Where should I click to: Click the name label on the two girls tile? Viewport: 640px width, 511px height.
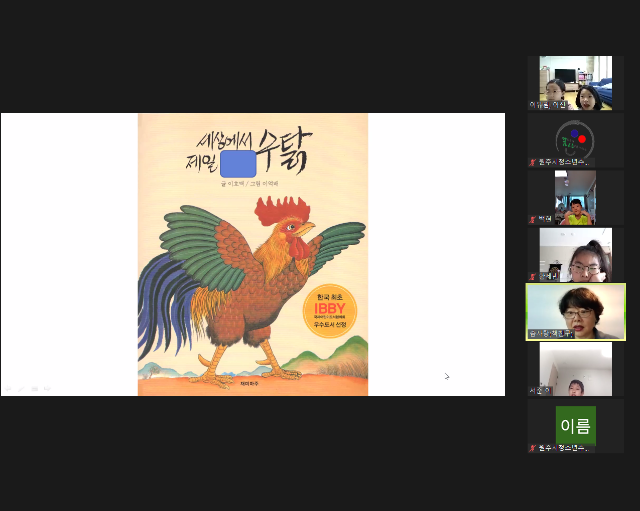548,105
